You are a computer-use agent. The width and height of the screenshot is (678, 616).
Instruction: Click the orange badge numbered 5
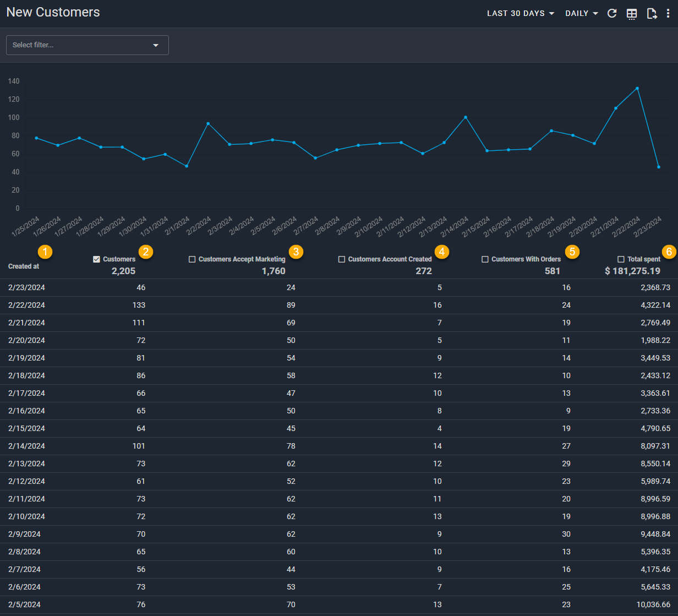572,252
